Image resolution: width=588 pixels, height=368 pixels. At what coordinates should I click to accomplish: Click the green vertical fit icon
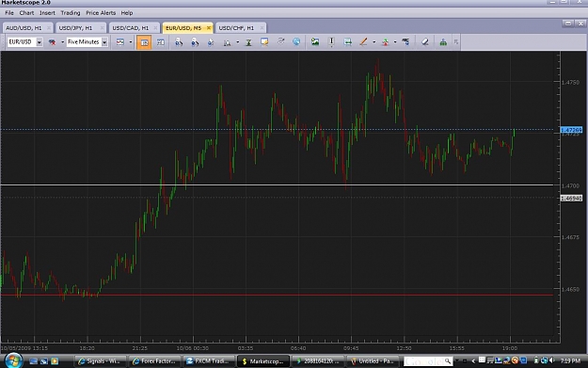(248, 42)
